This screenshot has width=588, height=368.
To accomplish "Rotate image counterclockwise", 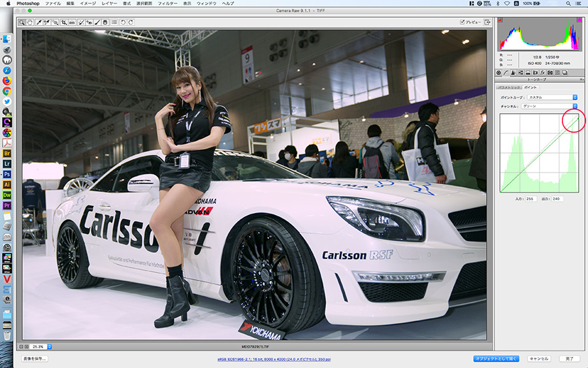I will pos(123,22).
